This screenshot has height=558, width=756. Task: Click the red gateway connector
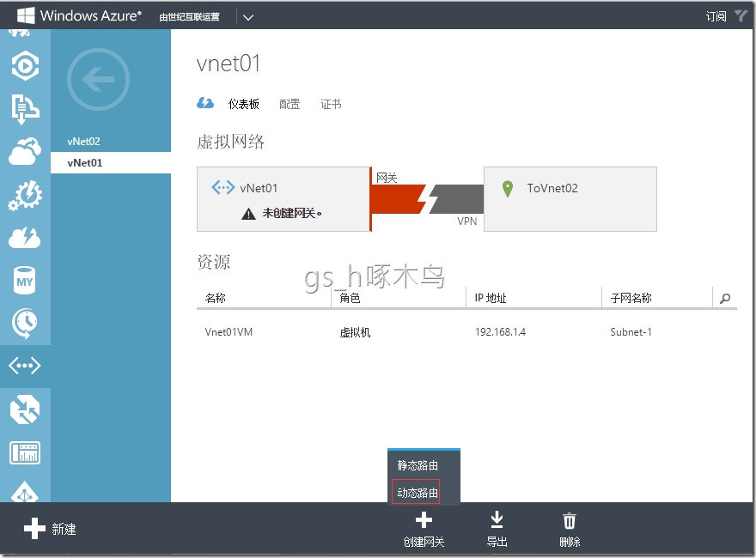pyautogui.click(x=399, y=198)
